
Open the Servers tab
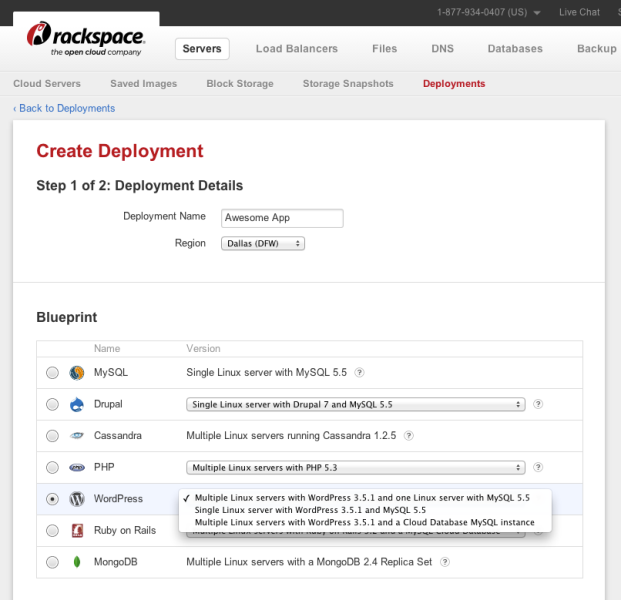click(202, 49)
